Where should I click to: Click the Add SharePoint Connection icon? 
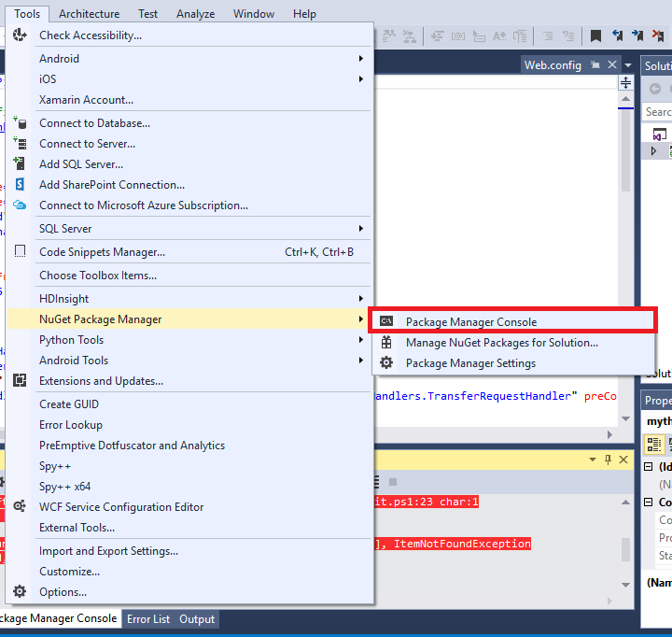(x=20, y=185)
